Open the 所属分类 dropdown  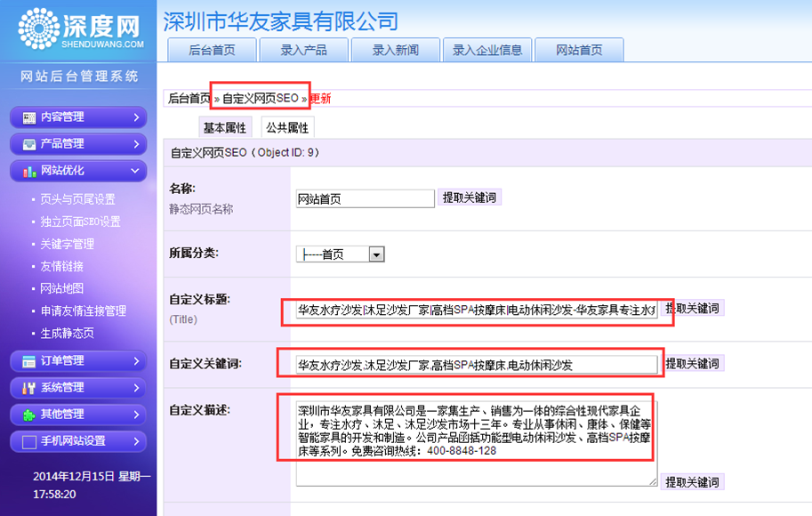pyautogui.click(x=376, y=254)
